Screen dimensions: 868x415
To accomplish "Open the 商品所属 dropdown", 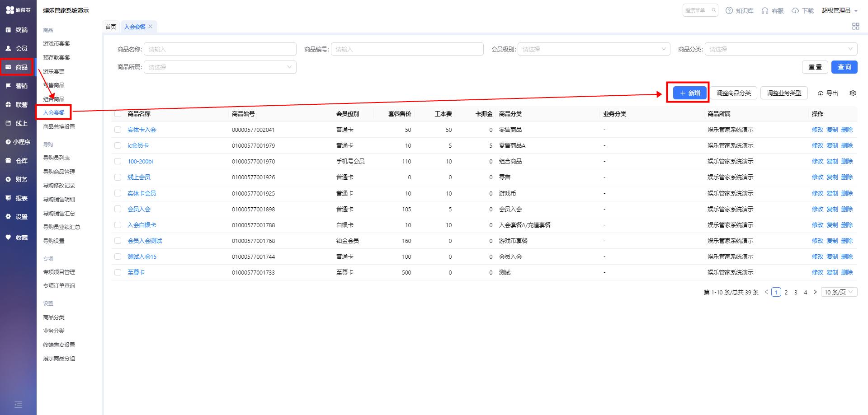I will coord(220,67).
